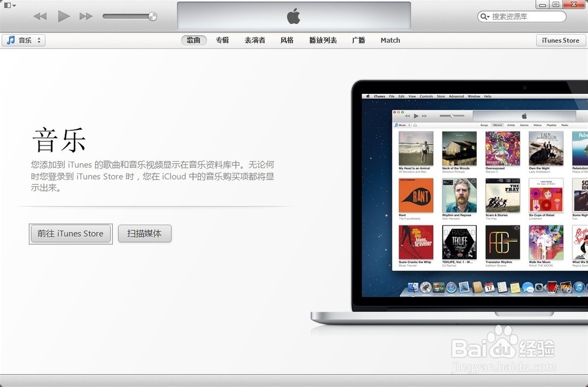Click the Scars & Stories album cover
This screenshot has width=588, height=387.
click(x=503, y=196)
